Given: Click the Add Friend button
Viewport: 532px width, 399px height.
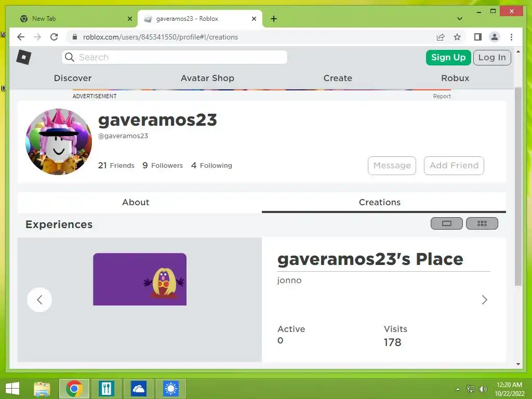Looking at the screenshot, I should (454, 166).
